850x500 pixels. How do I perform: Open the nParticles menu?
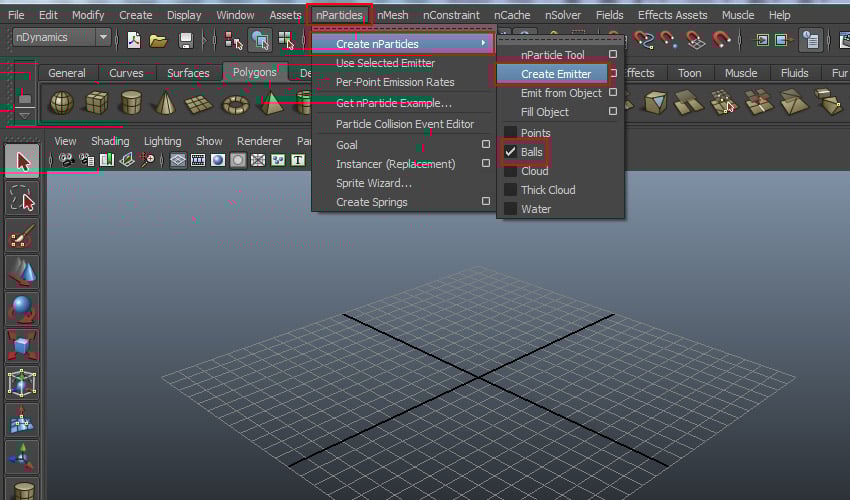339,15
